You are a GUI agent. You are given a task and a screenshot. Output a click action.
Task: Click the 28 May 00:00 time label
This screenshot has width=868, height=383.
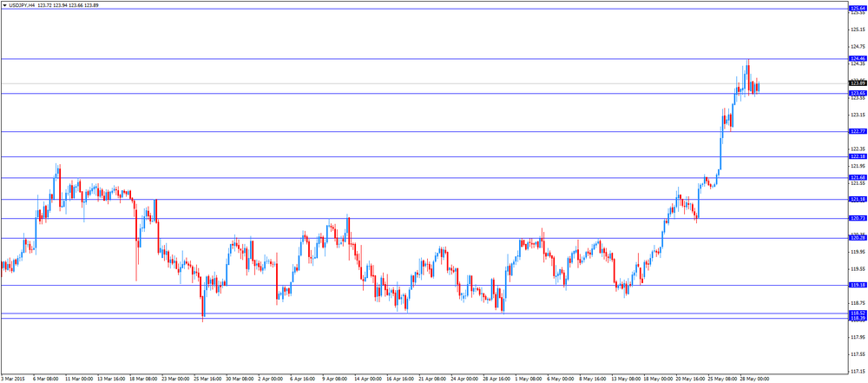pos(753,380)
